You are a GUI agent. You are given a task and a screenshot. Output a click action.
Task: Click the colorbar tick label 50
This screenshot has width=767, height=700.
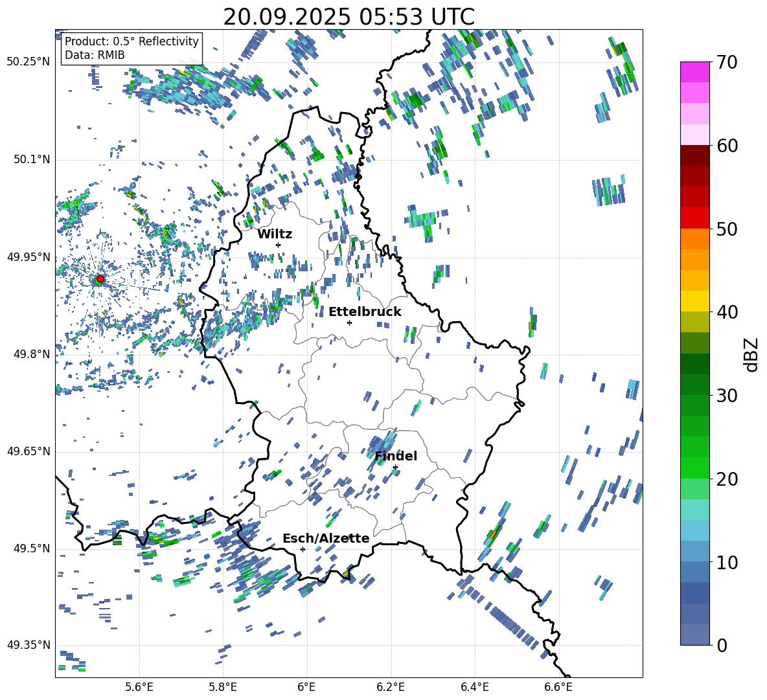[727, 229]
